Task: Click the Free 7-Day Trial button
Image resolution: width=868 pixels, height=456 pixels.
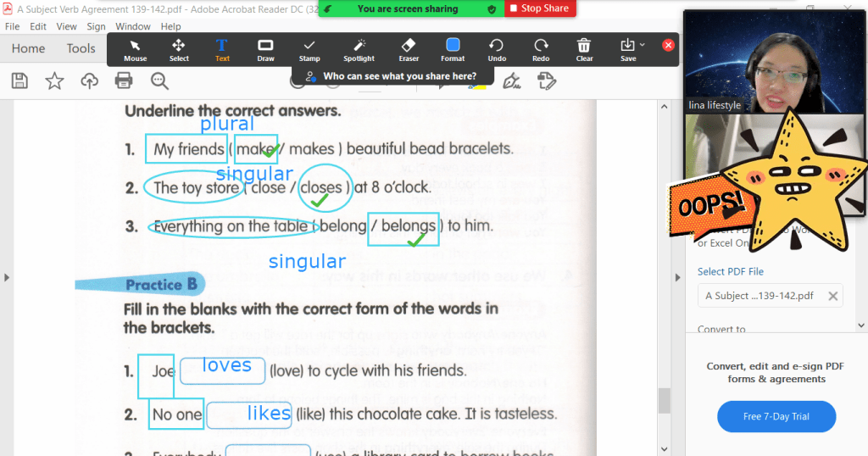Action: click(776, 416)
